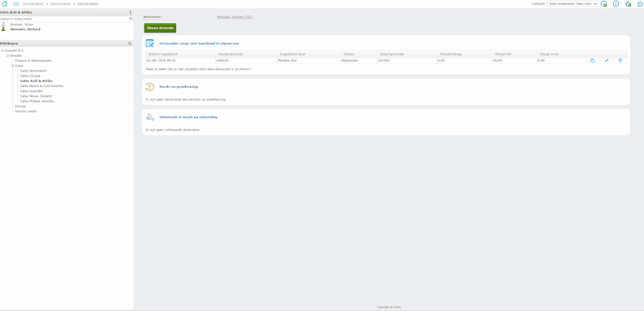Viewport: 644px width, 311px height.
Task: Open the three-dot menu beside Sales Azië & Afrika
Action: [131, 12]
